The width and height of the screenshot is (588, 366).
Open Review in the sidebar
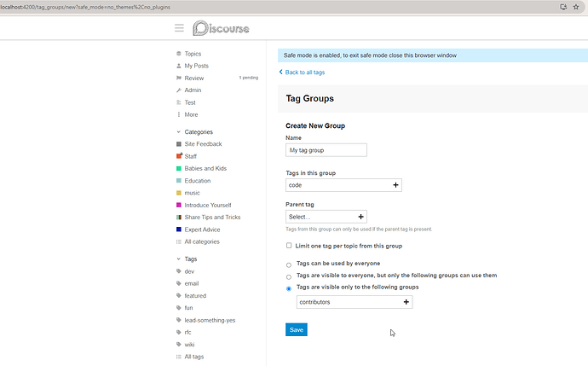point(194,78)
